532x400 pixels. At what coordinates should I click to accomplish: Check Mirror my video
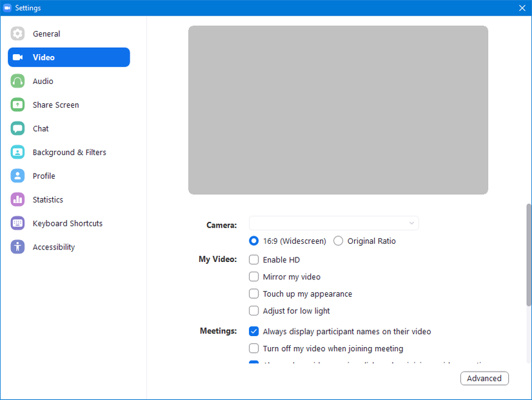pyautogui.click(x=254, y=276)
